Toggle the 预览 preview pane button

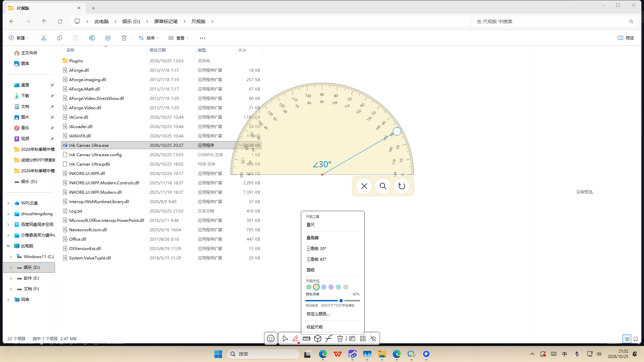(x=626, y=38)
